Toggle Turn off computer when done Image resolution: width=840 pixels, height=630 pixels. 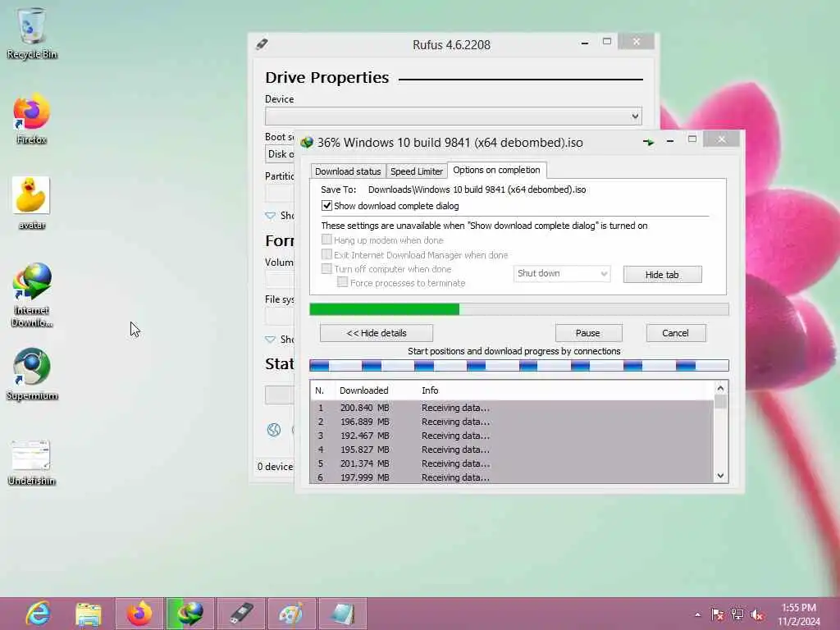coord(326,268)
